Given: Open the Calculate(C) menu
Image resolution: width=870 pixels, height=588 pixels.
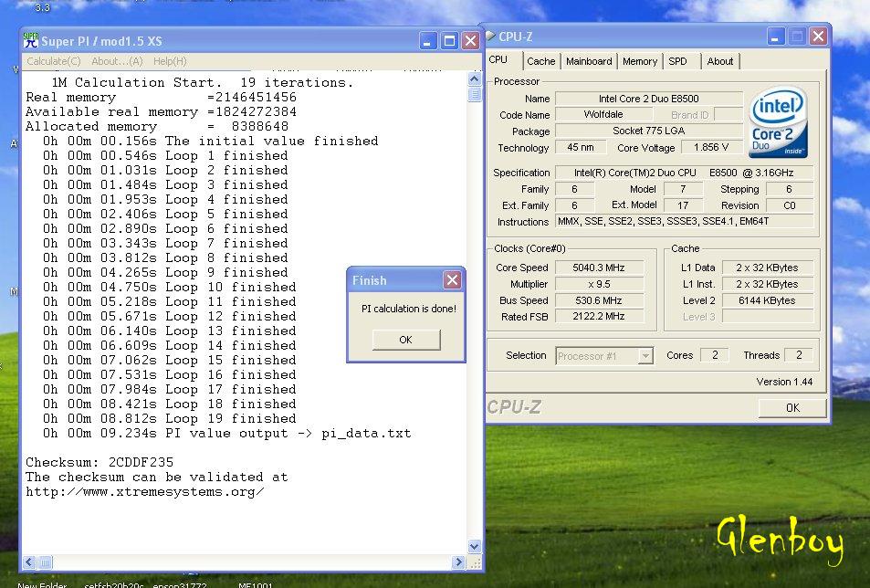Looking at the screenshot, I should 53,61.
